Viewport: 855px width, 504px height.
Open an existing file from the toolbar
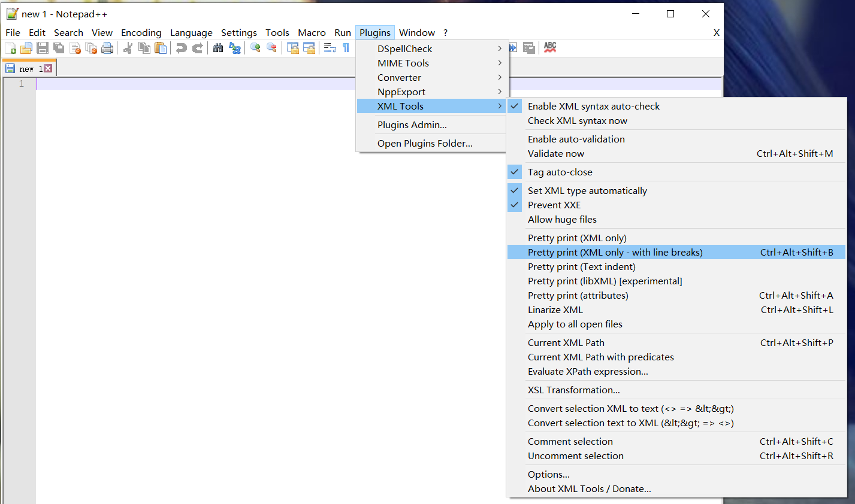(27, 47)
